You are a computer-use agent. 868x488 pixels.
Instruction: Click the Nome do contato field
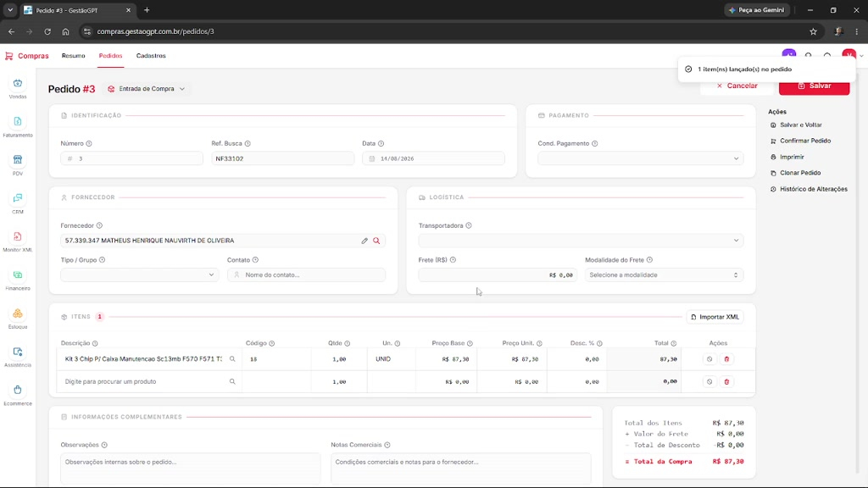(306, 275)
